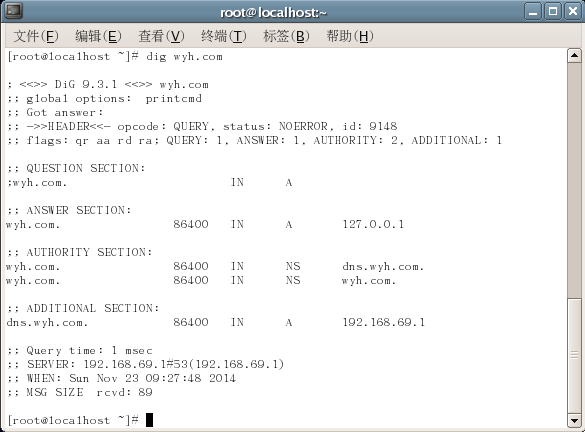Click the scrollbar down arrow

574,421
